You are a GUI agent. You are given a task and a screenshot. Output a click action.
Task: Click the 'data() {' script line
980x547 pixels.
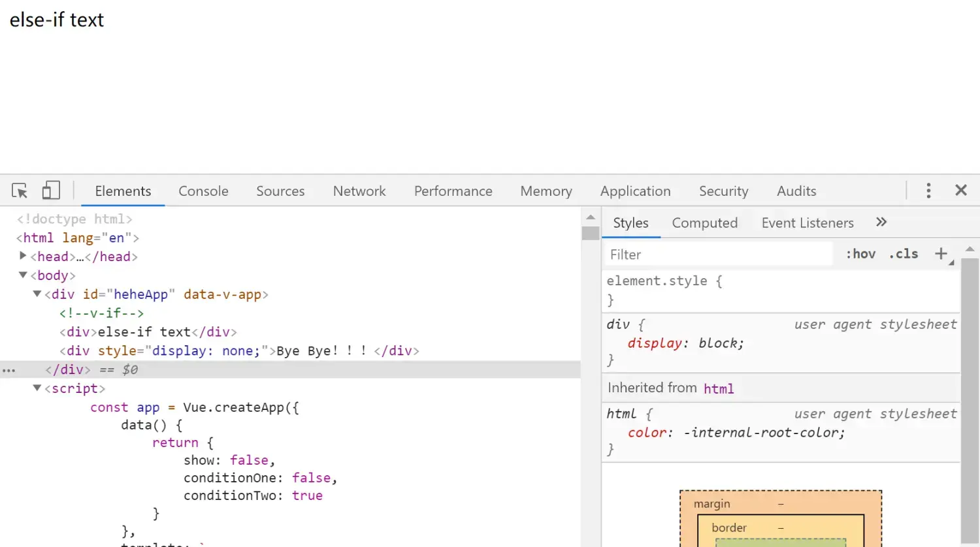pos(152,425)
